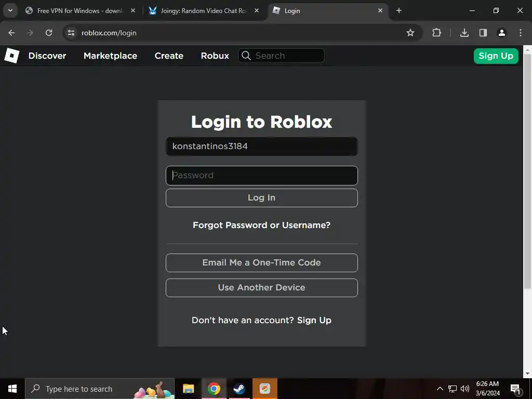Image resolution: width=532 pixels, height=399 pixels.
Task: Open the Create menu item
Action: tap(169, 56)
